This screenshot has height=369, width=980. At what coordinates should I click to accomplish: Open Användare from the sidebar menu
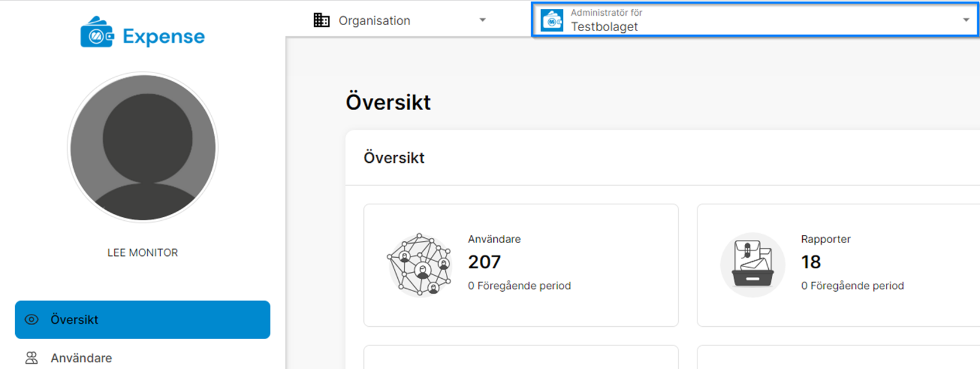point(81,358)
